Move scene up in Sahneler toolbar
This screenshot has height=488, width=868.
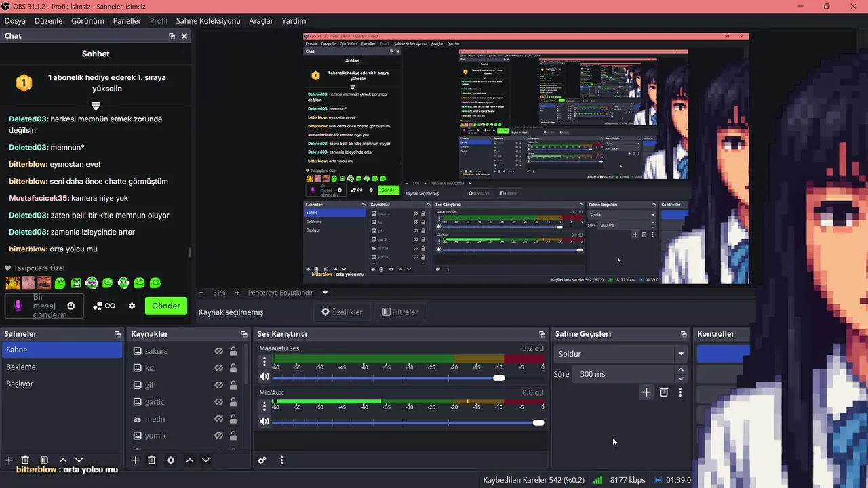point(63,460)
